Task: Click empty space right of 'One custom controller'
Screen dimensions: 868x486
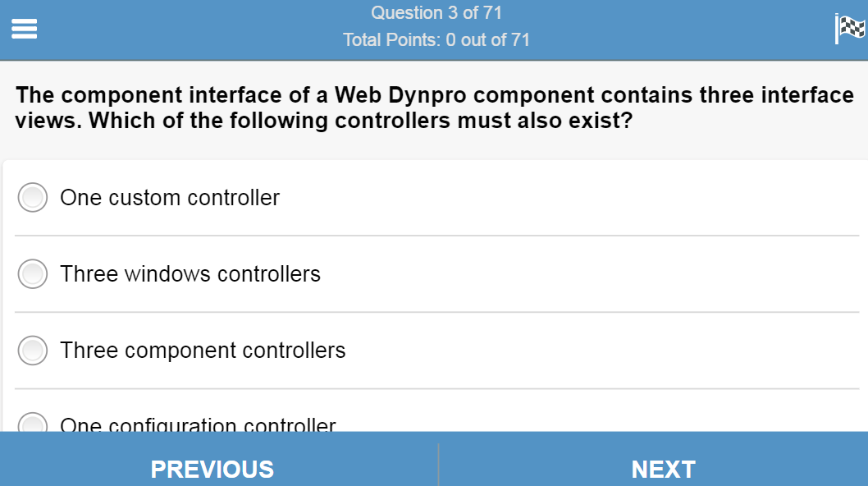Action: [574, 198]
